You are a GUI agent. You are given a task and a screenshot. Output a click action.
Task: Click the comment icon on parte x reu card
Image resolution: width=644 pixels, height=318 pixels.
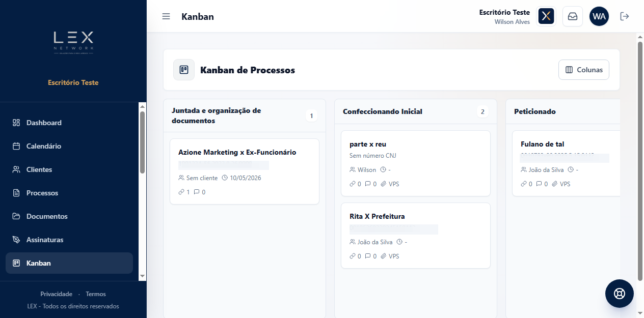pos(368,184)
